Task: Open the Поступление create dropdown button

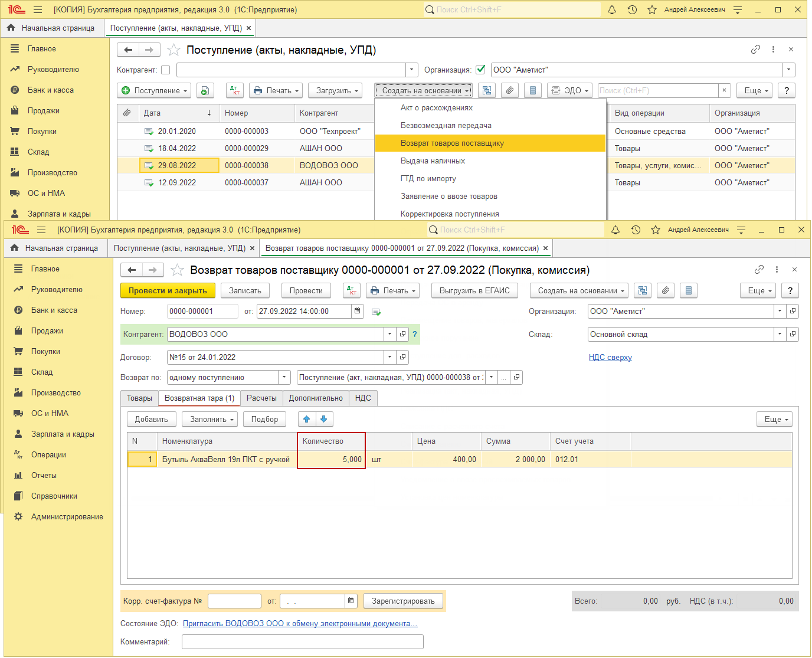Action: click(155, 90)
